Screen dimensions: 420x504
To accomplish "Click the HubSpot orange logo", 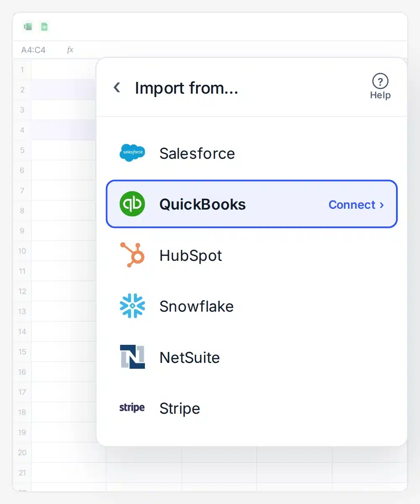I will tap(132, 255).
